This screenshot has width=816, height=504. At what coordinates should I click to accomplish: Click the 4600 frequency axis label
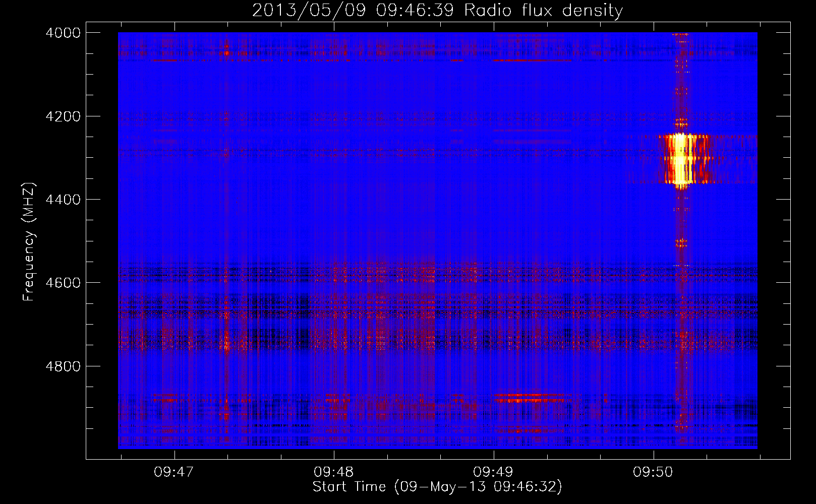pyautogui.click(x=63, y=283)
